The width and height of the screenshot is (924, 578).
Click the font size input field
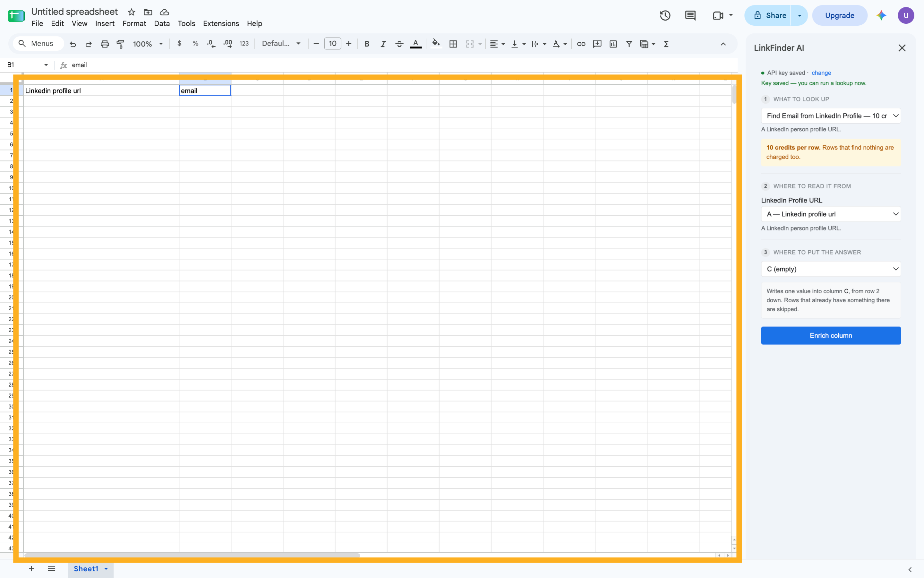332,44
